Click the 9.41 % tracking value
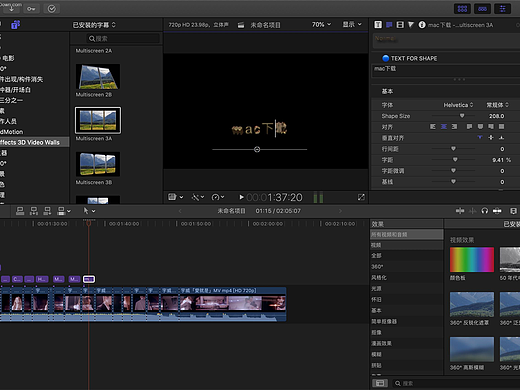 (501, 160)
